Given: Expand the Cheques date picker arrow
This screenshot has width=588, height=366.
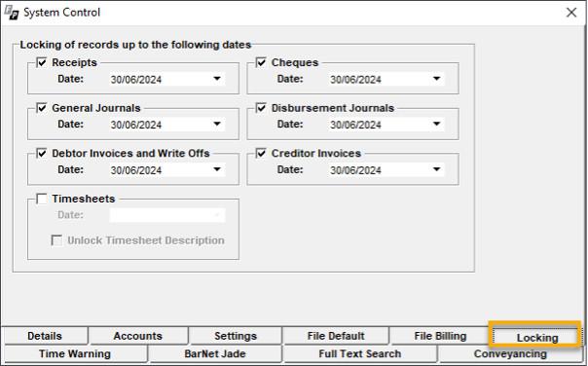Looking at the screenshot, I should click(436, 79).
